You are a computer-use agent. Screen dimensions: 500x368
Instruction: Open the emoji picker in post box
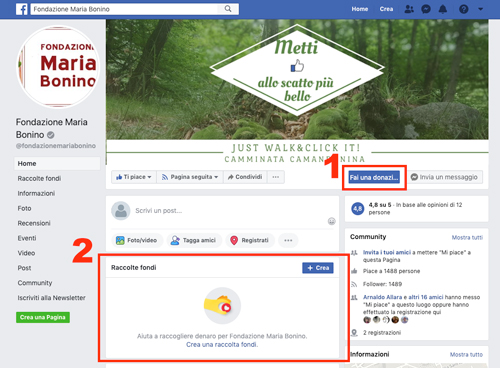point(331,221)
